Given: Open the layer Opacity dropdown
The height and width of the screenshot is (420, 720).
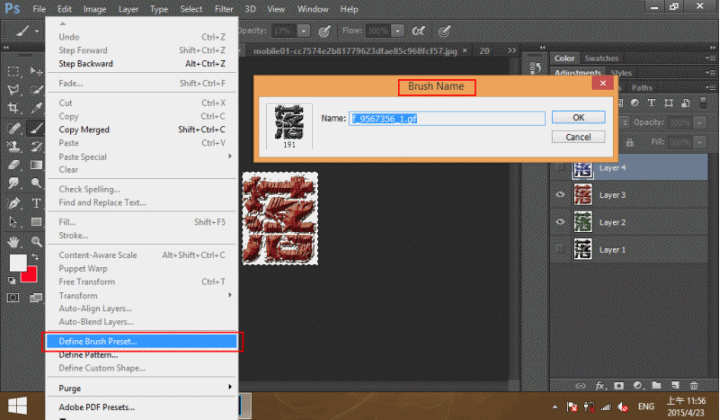Looking at the screenshot, I should 699,123.
